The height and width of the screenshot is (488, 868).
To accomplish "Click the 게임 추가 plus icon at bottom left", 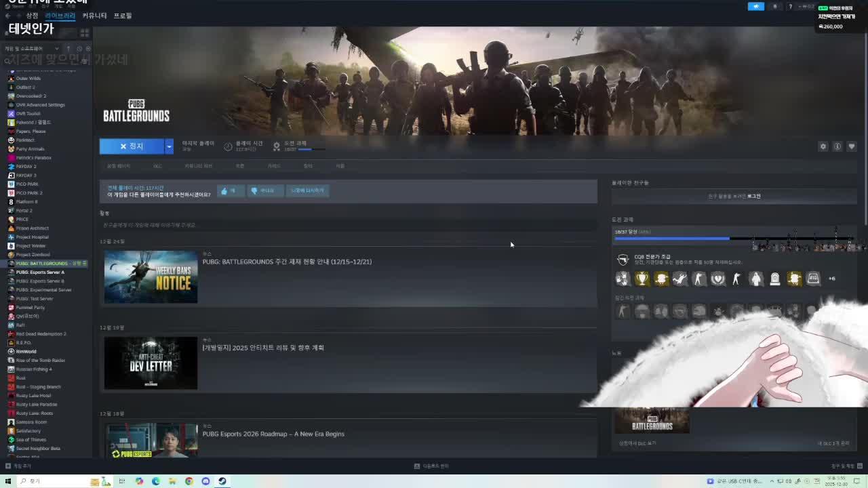I will (8, 466).
